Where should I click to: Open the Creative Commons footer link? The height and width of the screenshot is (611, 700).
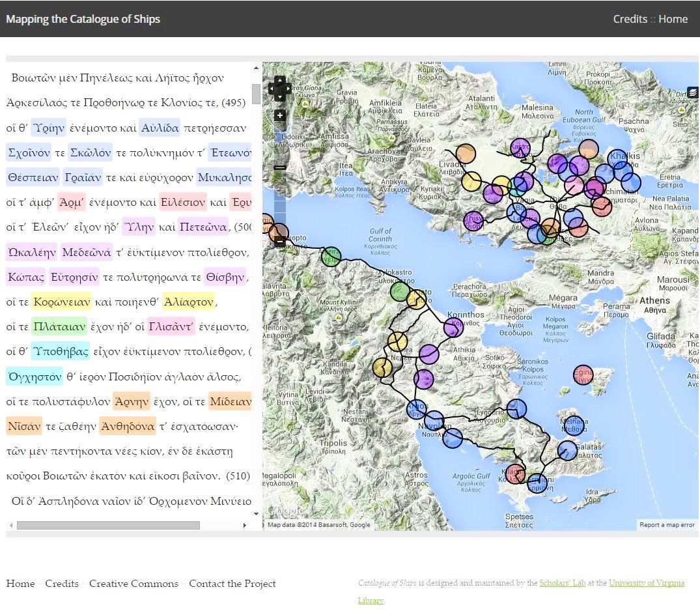[x=133, y=583]
